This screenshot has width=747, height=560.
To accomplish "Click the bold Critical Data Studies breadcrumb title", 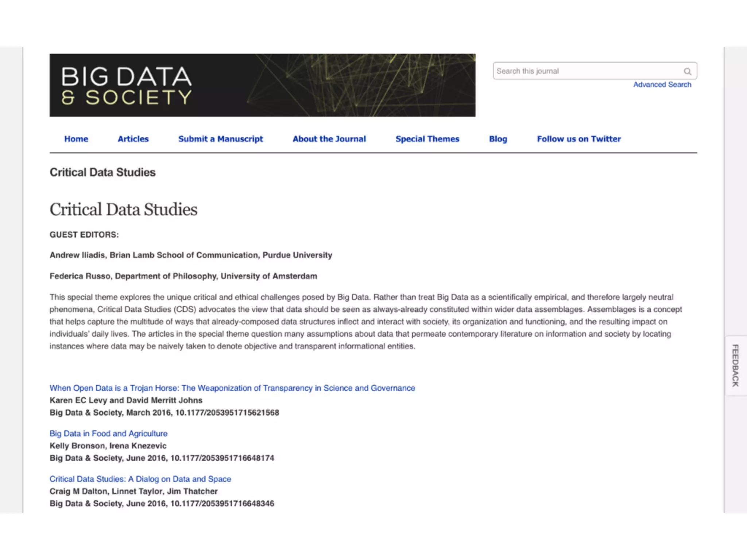I will [x=102, y=172].
